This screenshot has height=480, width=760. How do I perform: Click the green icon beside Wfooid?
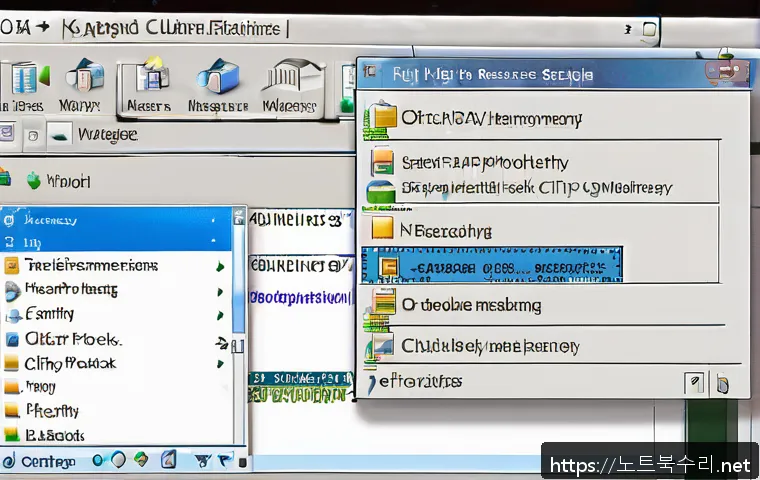[34, 181]
